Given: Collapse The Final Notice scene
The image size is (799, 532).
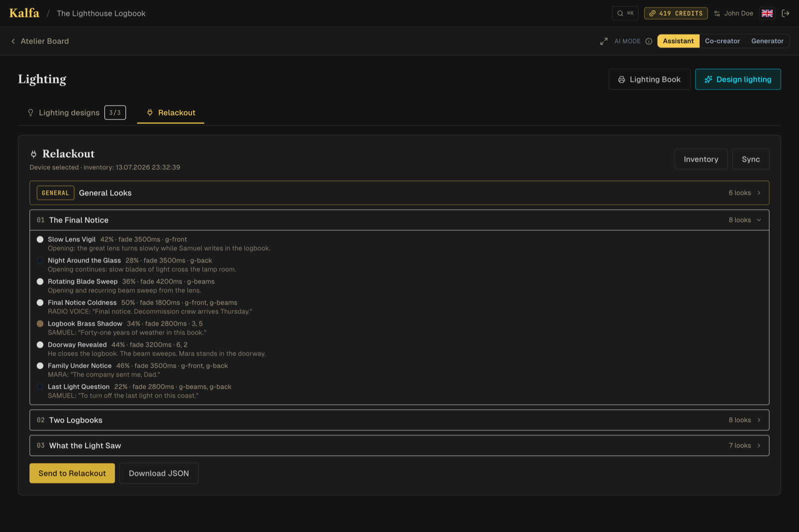Looking at the screenshot, I should click(399, 220).
